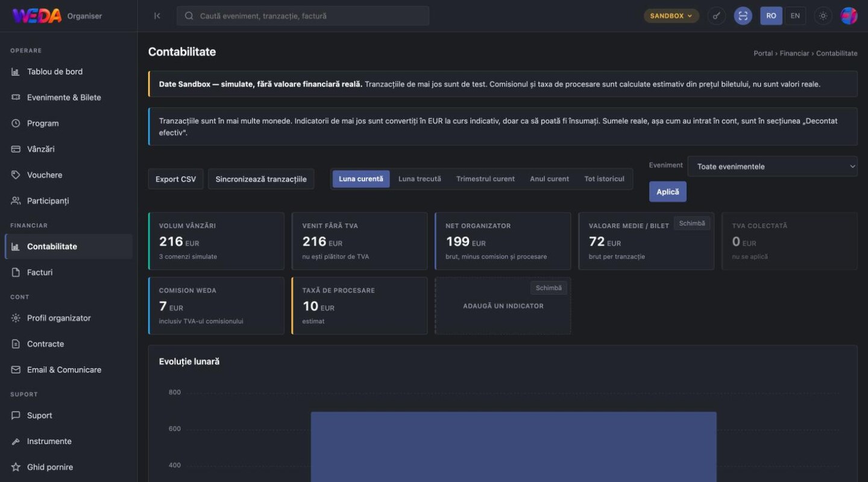Click the Volum vânzări 216 EUR card
868x482 pixels.
pos(216,241)
